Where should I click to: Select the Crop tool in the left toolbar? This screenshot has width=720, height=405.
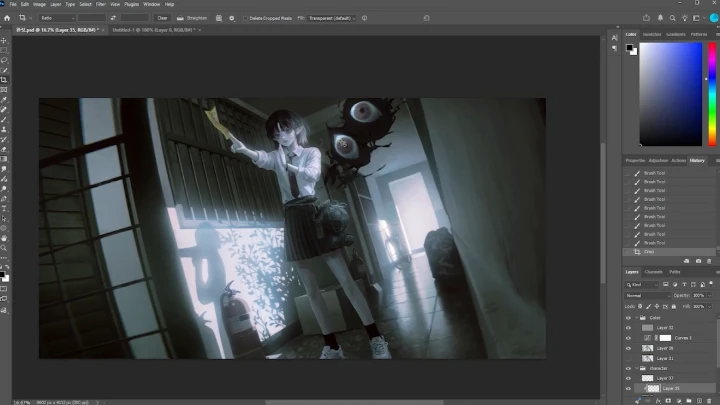[x=4, y=80]
